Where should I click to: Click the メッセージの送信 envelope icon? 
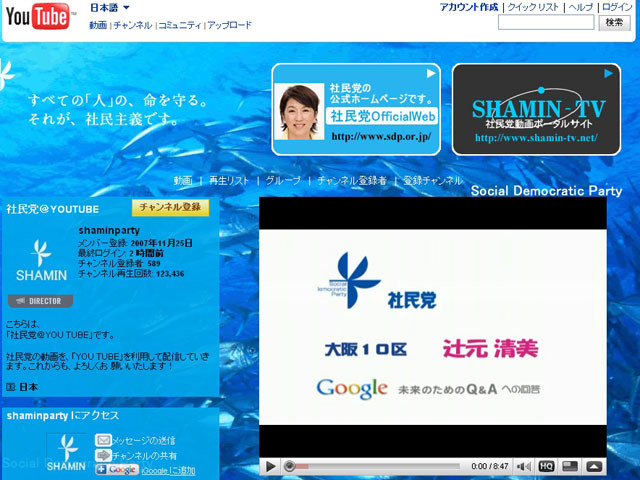103,440
